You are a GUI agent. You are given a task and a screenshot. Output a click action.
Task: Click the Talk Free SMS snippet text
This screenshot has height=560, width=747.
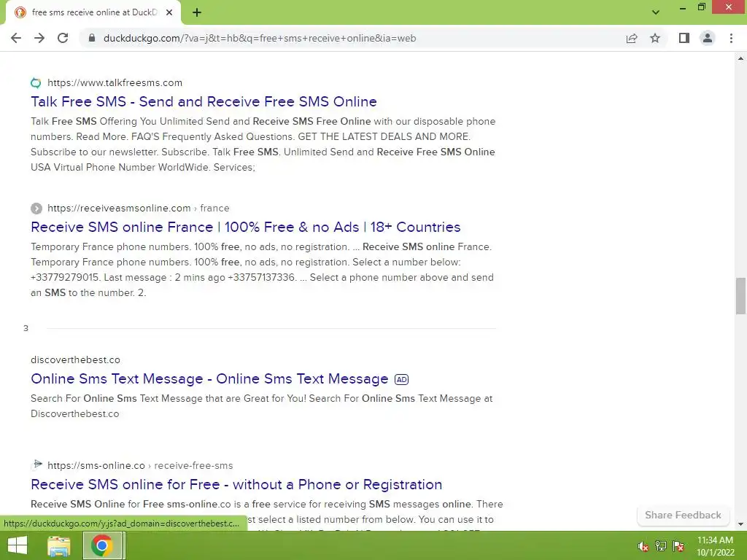(x=263, y=144)
